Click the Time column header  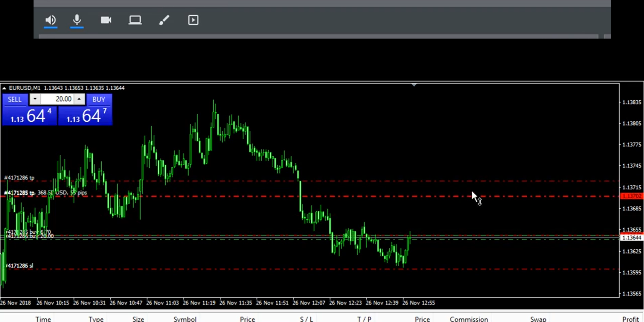[x=43, y=319]
